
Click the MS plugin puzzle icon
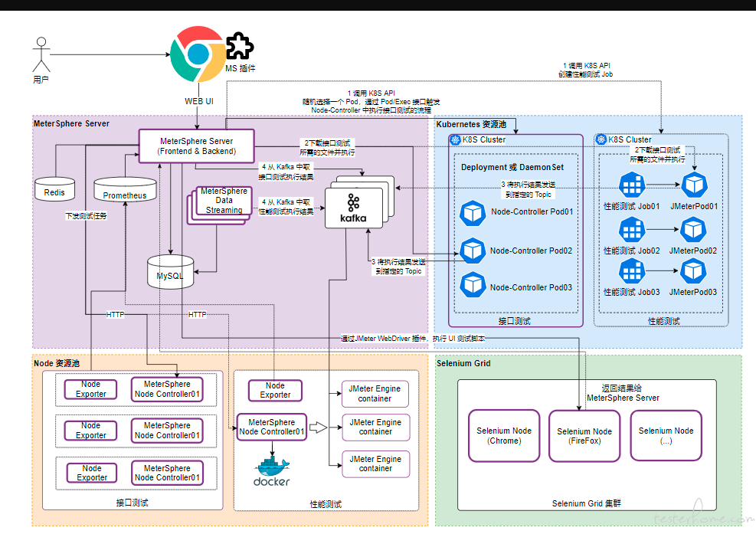(x=240, y=46)
